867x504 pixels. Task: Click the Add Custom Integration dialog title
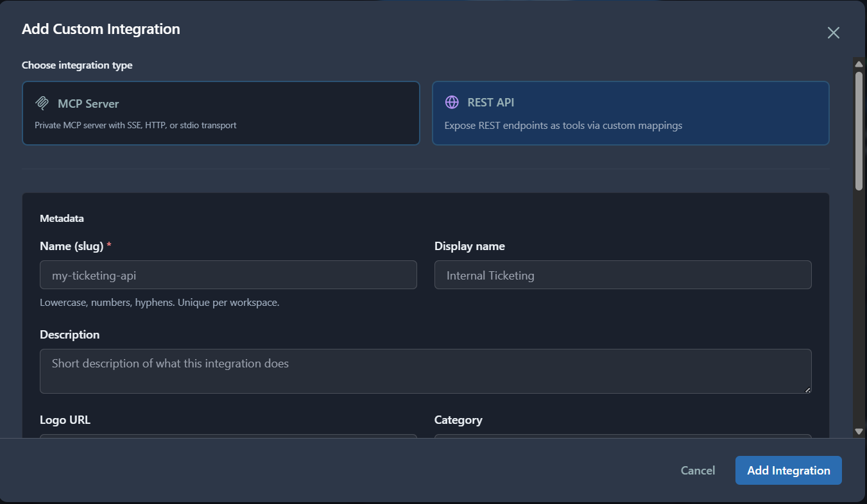(100, 29)
